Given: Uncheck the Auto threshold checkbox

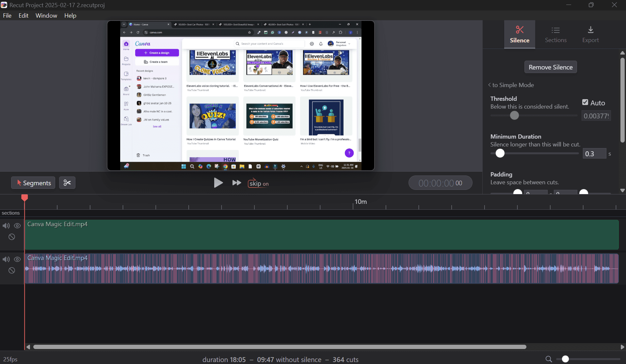Looking at the screenshot, I should click(x=585, y=102).
